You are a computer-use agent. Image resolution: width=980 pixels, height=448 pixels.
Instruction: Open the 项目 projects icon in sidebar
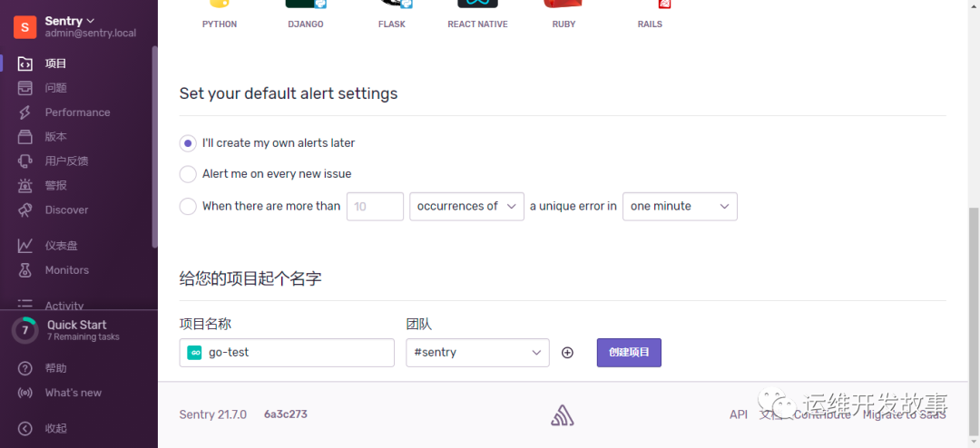(x=25, y=63)
